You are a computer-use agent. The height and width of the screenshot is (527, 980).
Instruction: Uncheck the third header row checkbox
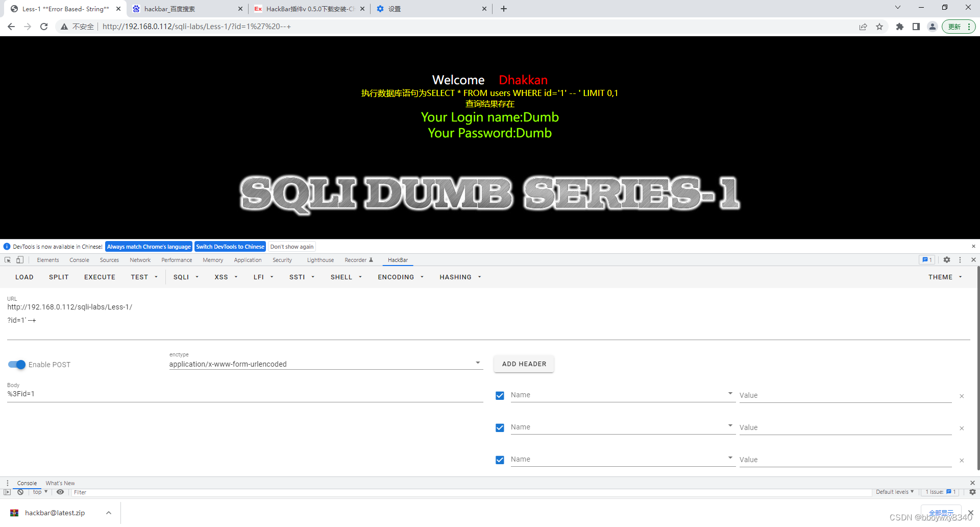(x=500, y=460)
